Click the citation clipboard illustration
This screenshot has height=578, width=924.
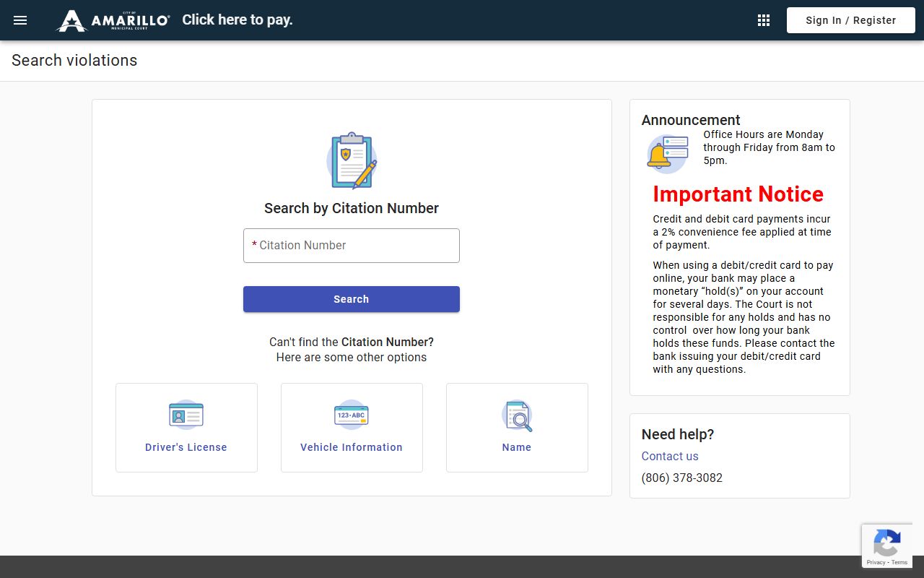(352, 160)
